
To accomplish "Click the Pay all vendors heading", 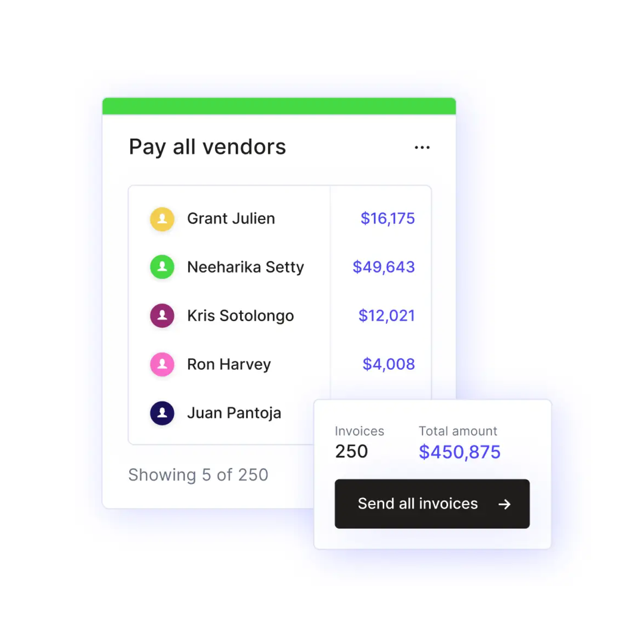I will tap(207, 147).
